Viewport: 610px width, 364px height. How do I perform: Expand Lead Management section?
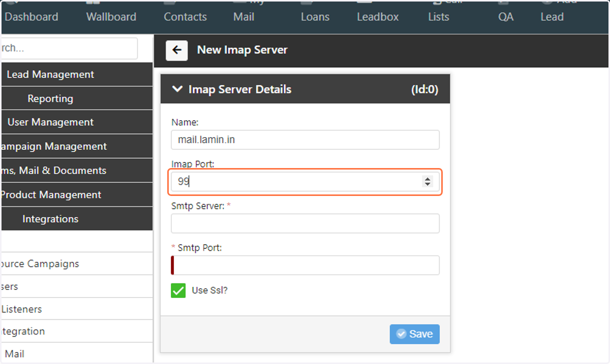[x=76, y=75]
